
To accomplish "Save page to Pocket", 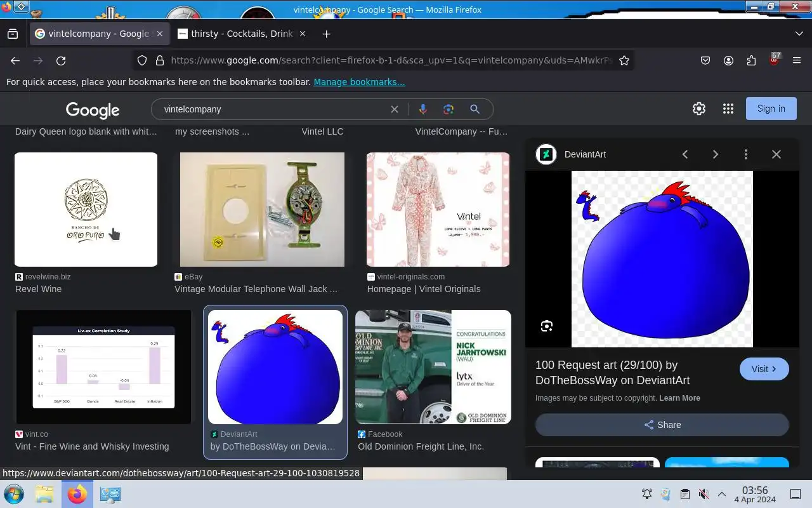I will click(x=705, y=60).
